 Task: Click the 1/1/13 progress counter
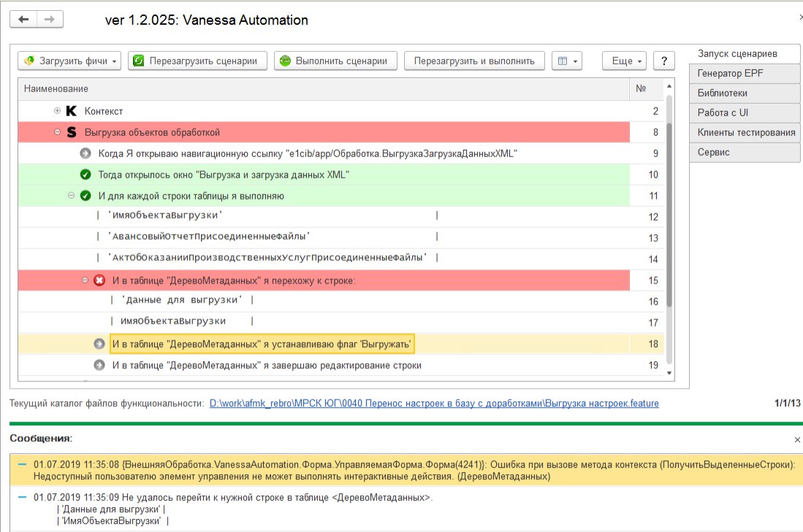(788, 403)
